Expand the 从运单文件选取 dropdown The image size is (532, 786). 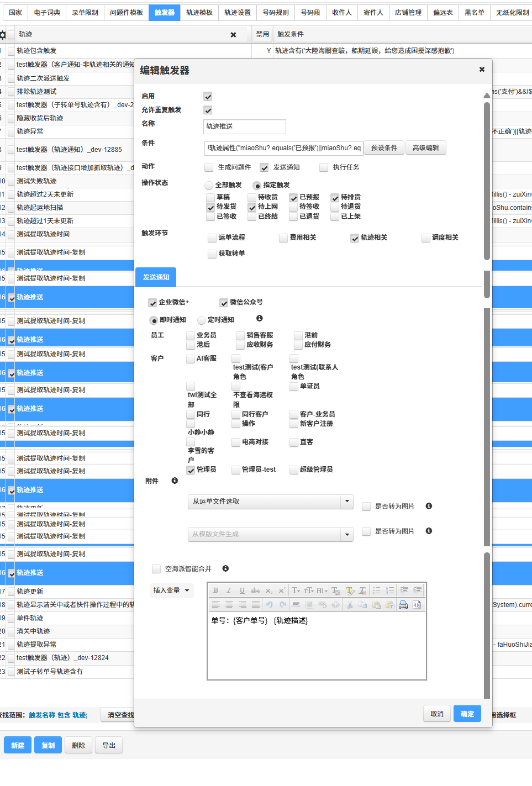[x=347, y=502]
